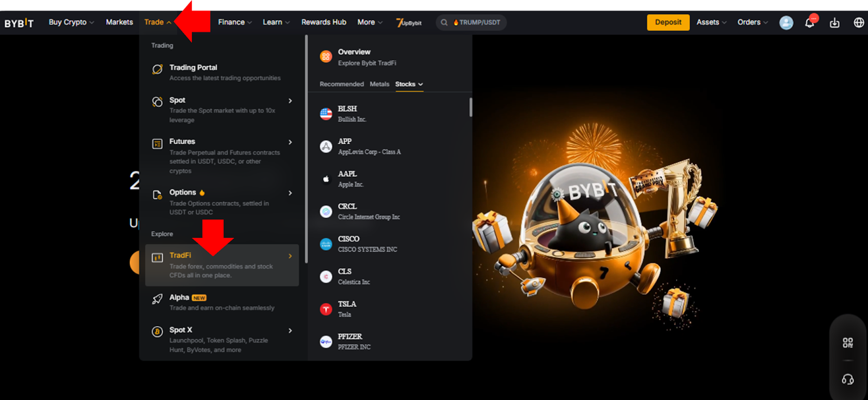
Task: Click the Options document icon
Action: pos(157,194)
